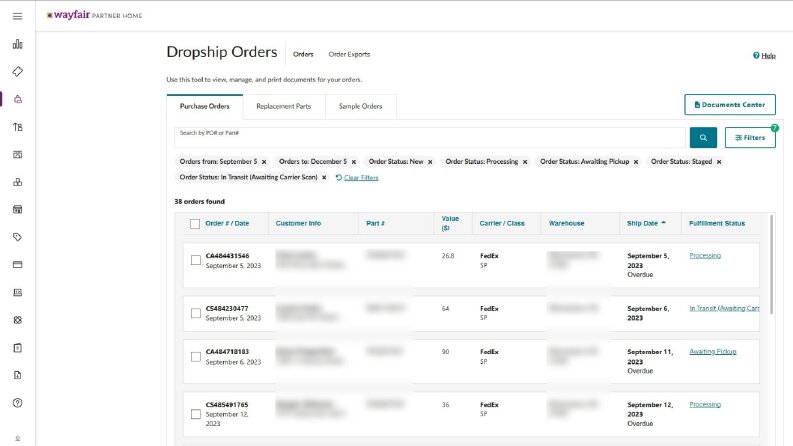Image resolution: width=793 pixels, height=446 pixels.
Task: Remove the Order Status: Awaiting Pickup filter
Action: click(636, 162)
